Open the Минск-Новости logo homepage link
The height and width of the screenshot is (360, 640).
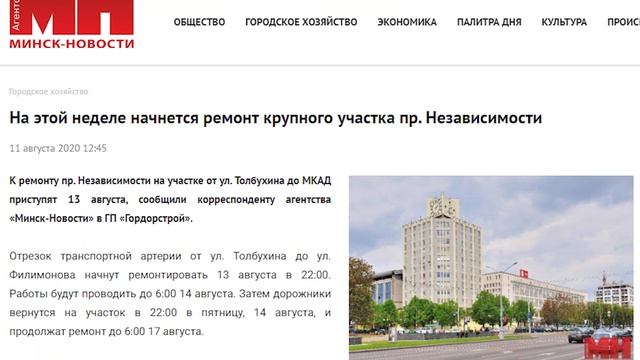point(72,24)
